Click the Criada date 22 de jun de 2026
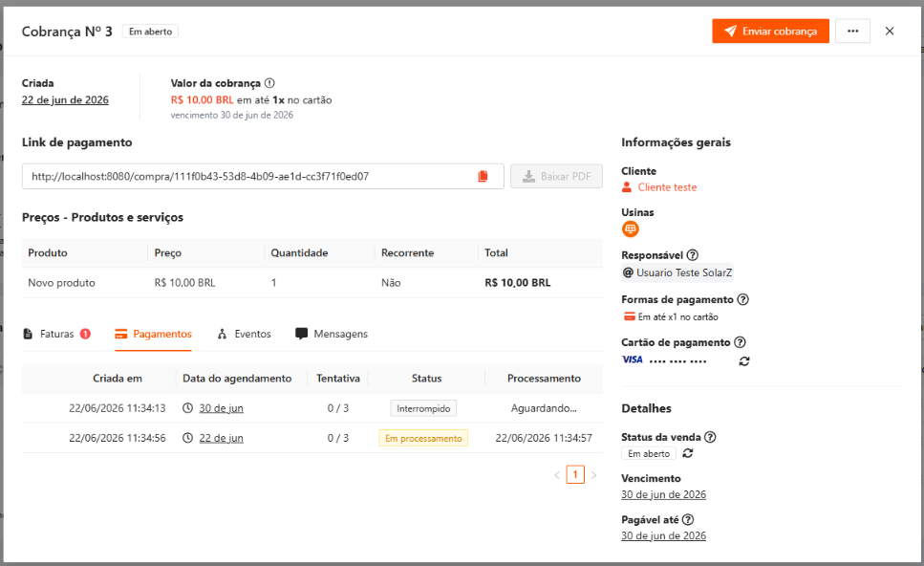This screenshot has height=566, width=924. point(65,100)
